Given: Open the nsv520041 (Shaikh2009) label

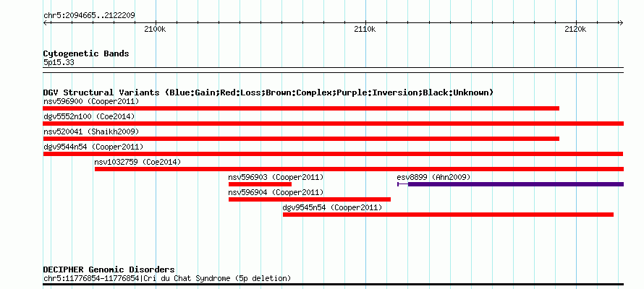Looking at the screenshot, I should tap(91, 131).
